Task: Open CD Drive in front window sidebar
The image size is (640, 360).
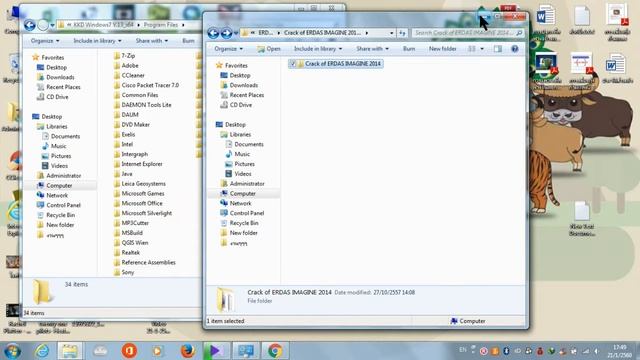Action: point(236,105)
